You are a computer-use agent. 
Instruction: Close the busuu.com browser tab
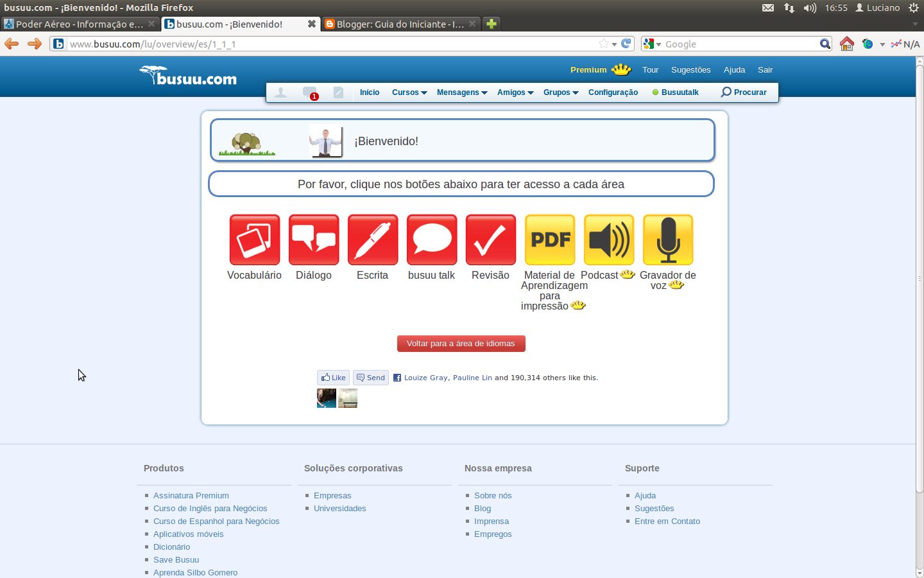click(x=312, y=24)
